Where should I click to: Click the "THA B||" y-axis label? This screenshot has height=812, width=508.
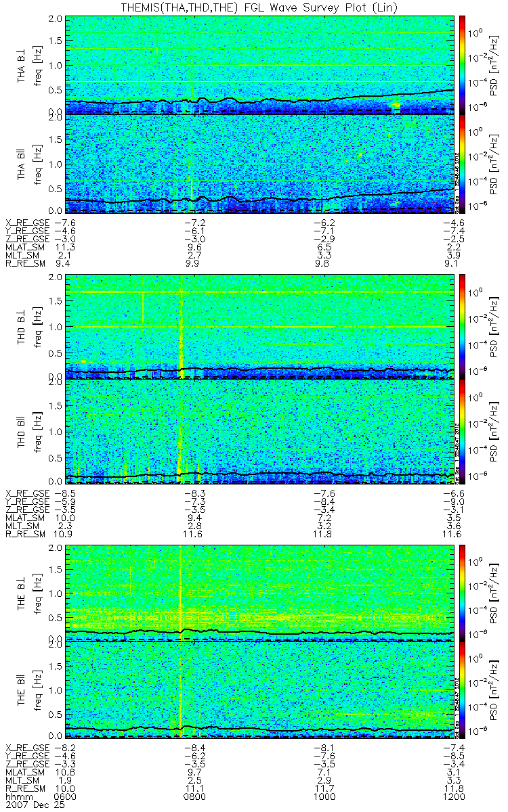coord(22,163)
